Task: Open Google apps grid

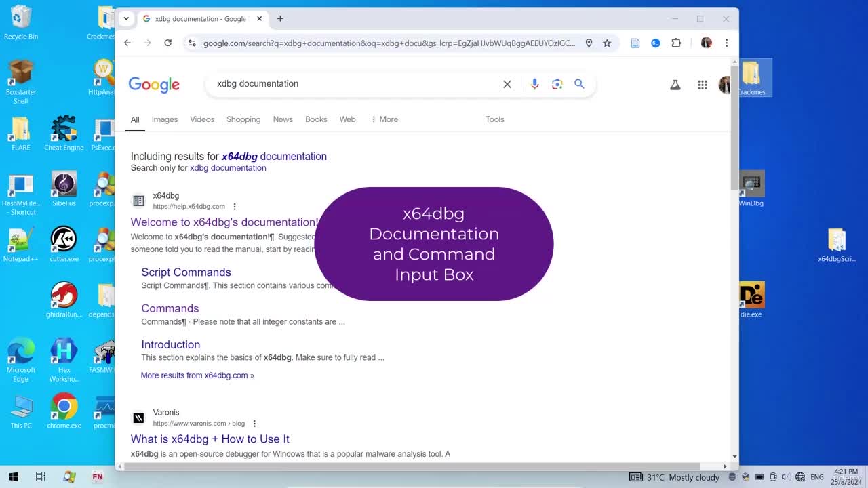Action: 702,85
